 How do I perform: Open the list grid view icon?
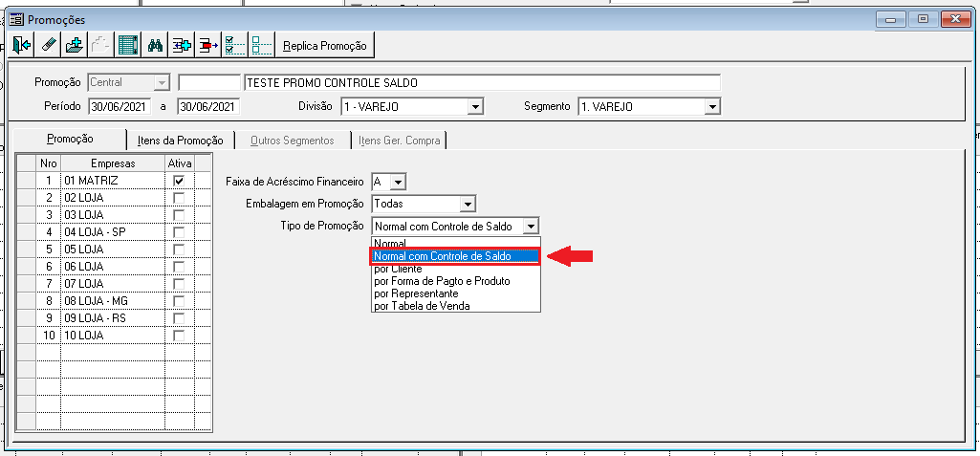pyautogui.click(x=128, y=46)
